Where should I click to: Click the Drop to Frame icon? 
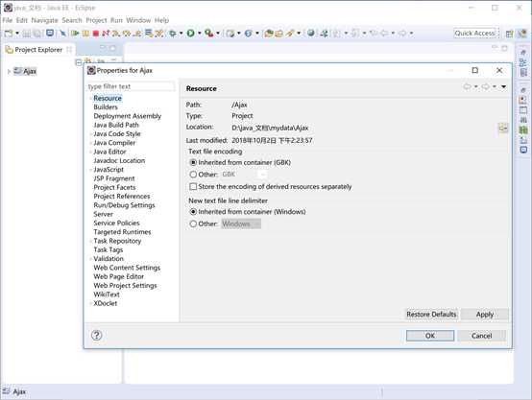(148, 34)
